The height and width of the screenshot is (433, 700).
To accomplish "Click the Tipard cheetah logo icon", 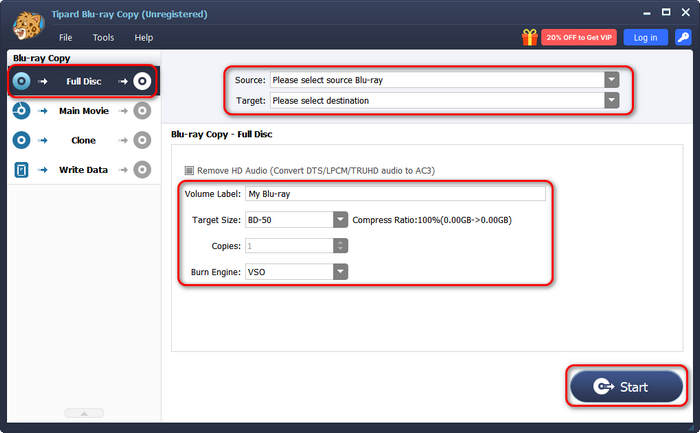I will click(x=28, y=26).
